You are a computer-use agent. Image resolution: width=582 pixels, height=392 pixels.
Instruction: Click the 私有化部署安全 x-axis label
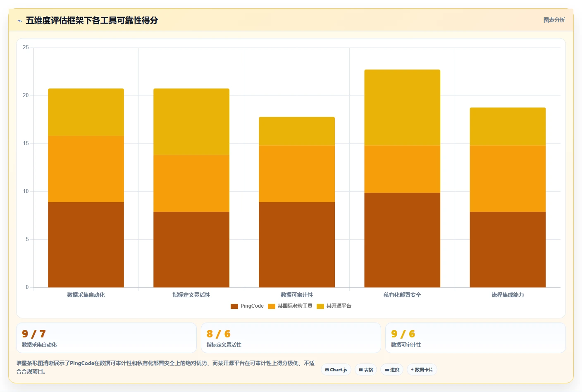tap(402, 295)
